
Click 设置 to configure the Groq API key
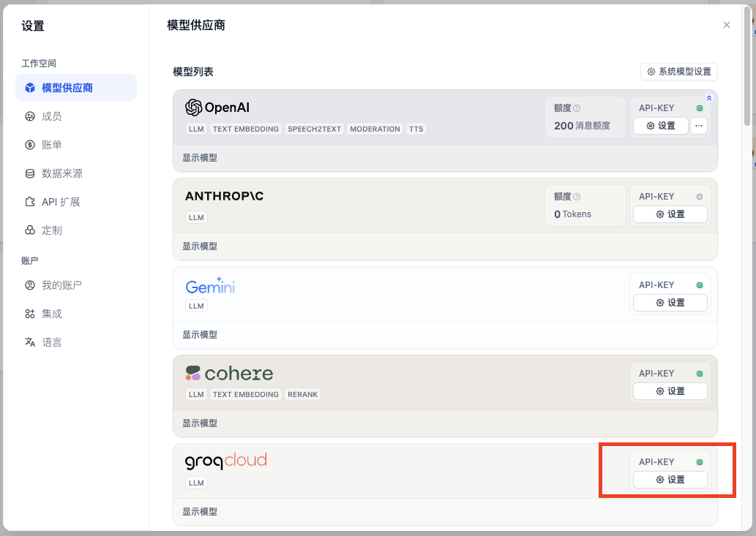point(670,480)
